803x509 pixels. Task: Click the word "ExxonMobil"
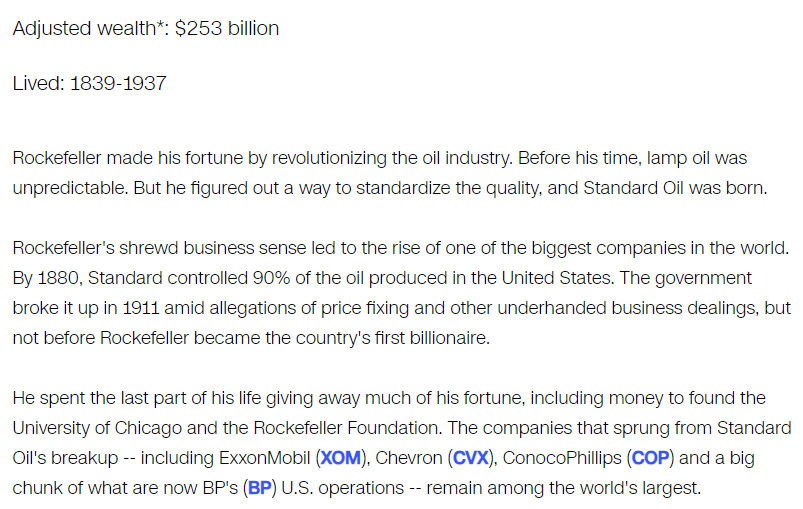click(x=260, y=459)
